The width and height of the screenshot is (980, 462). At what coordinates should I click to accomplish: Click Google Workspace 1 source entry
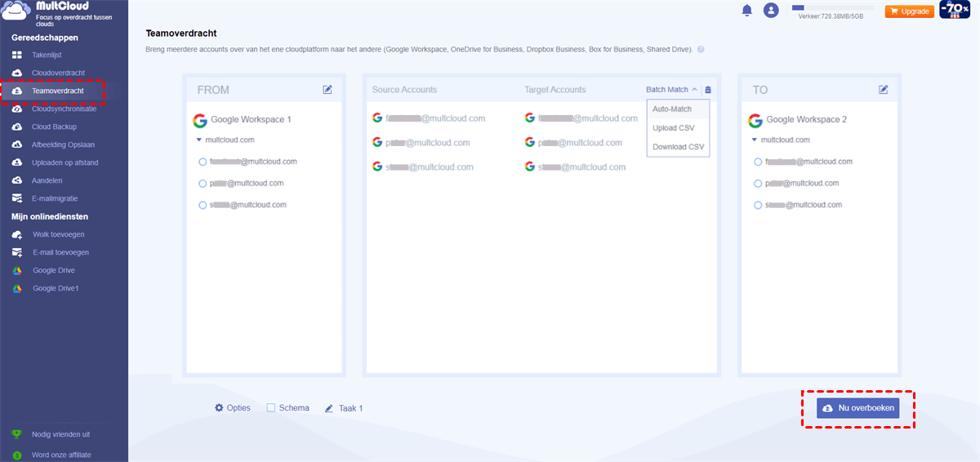[x=243, y=120]
